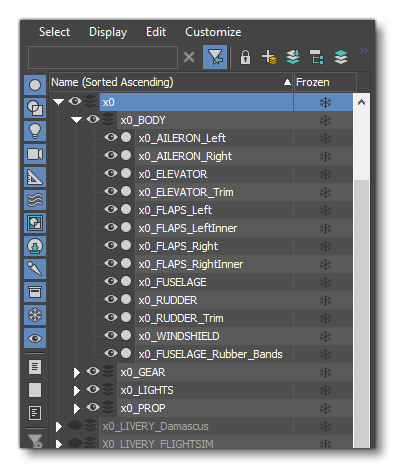Screen dimensions: 395x468
Task: Hide x0_FUSELAGE with its eye icon
Action: [111, 281]
